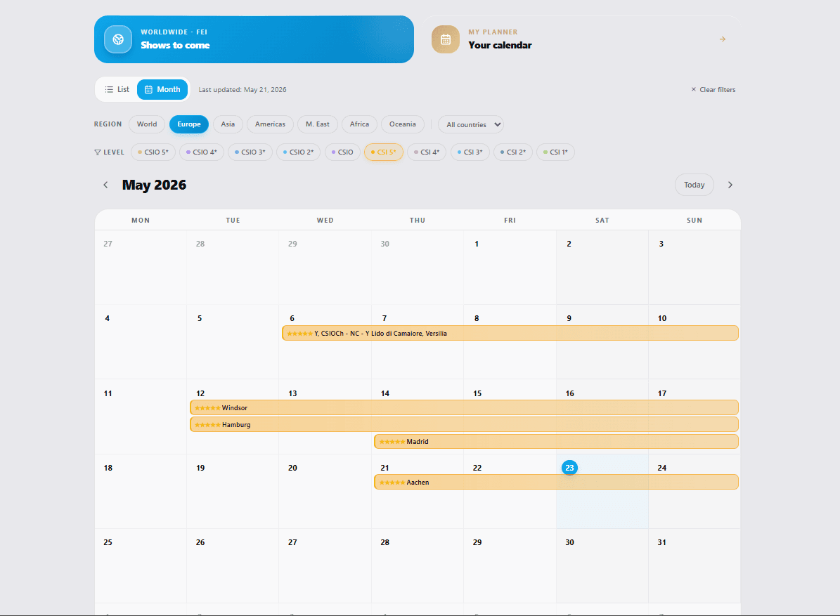Toggle the CSI 3* level filter
840x616 pixels.
coord(470,152)
